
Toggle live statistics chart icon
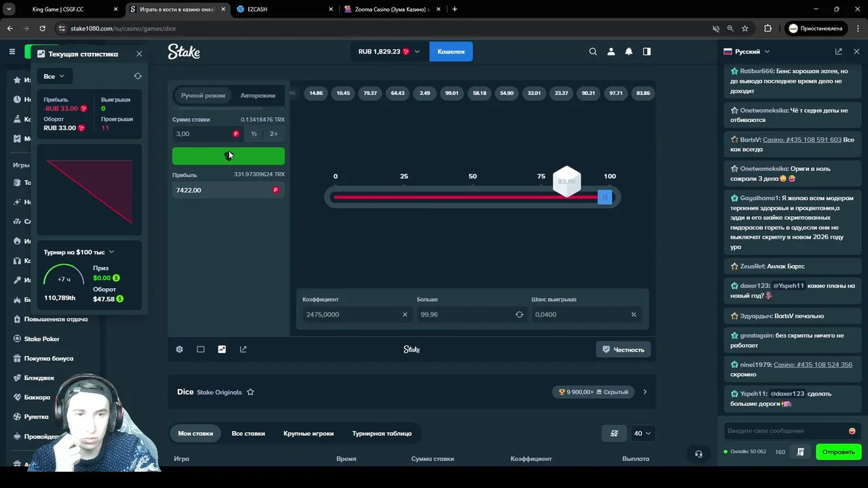(222, 350)
